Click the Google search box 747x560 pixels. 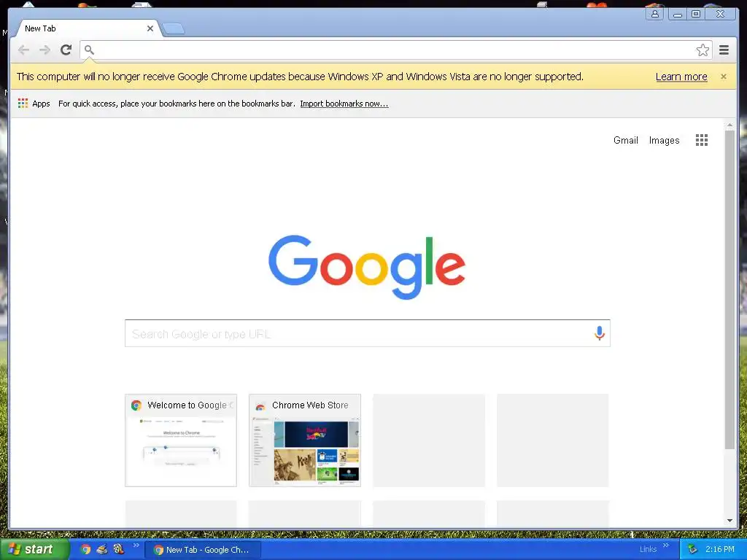click(368, 333)
